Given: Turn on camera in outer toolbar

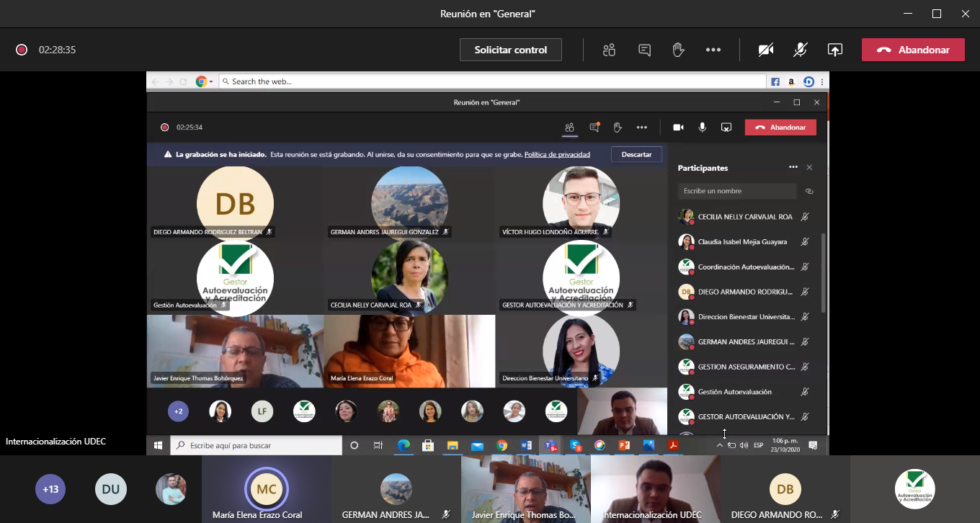Looking at the screenshot, I should coord(766,50).
